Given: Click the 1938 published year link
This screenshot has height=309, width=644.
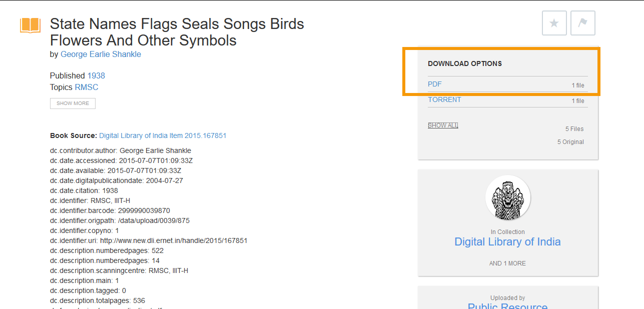Looking at the screenshot, I should pos(96,75).
